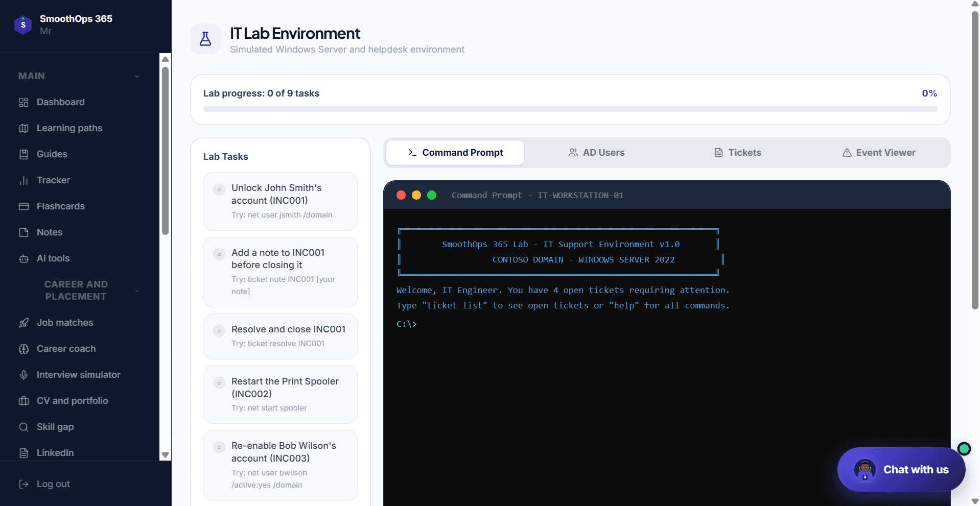
Task: Click the warning triangle icon in Event Viewer tab
Action: pyautogui.click(x=847, y=153)
